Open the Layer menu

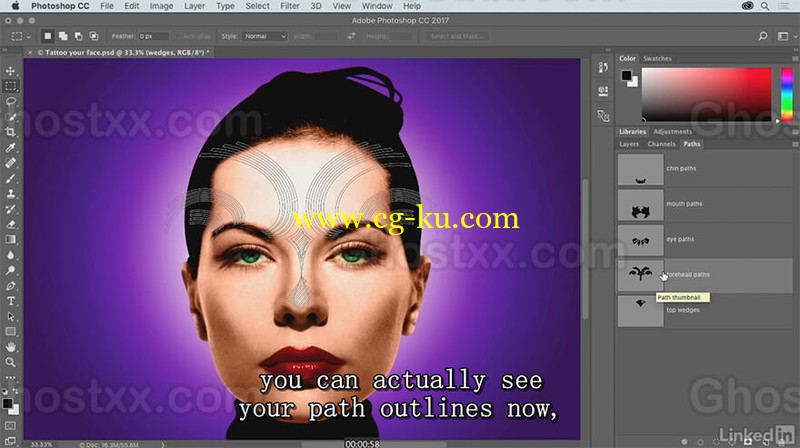point(194,6)
